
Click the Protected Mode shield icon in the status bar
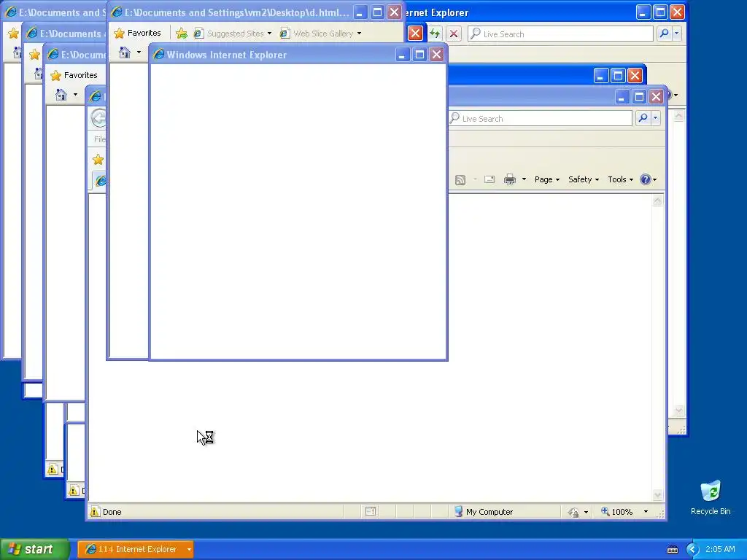573,513
